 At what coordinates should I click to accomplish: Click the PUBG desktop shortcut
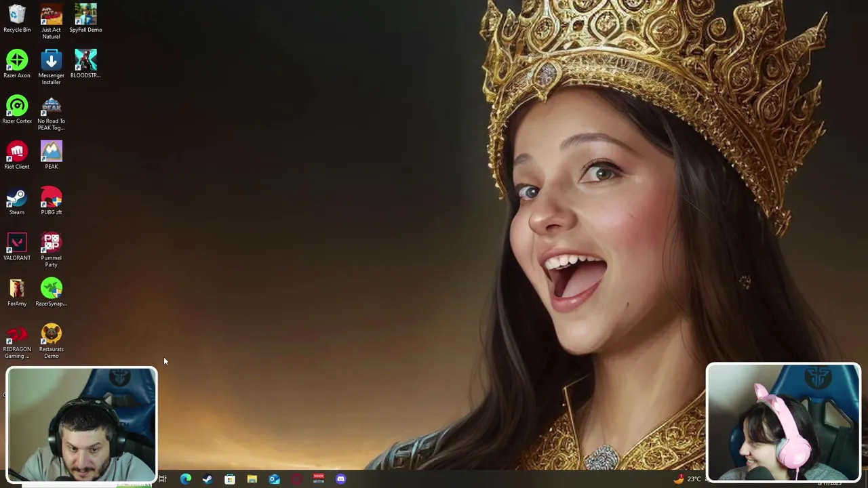51,201
